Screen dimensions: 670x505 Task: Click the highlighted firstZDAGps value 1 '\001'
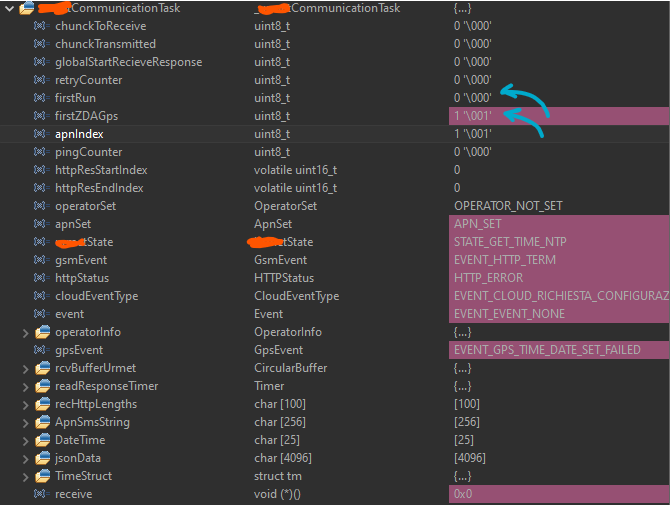[x=473, y=116]
